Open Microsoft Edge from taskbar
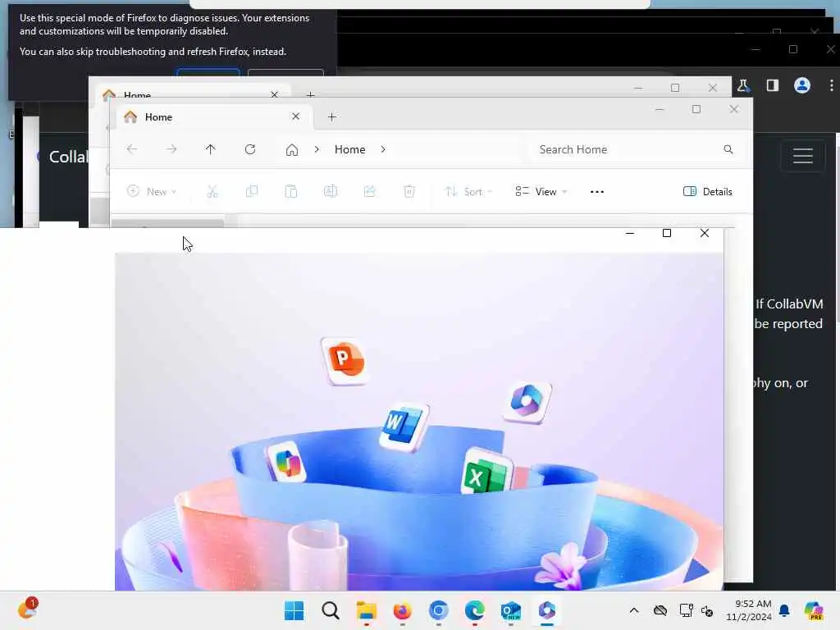Screen dimensions: 840x630 pyautogui.click(x=475, y=610)
